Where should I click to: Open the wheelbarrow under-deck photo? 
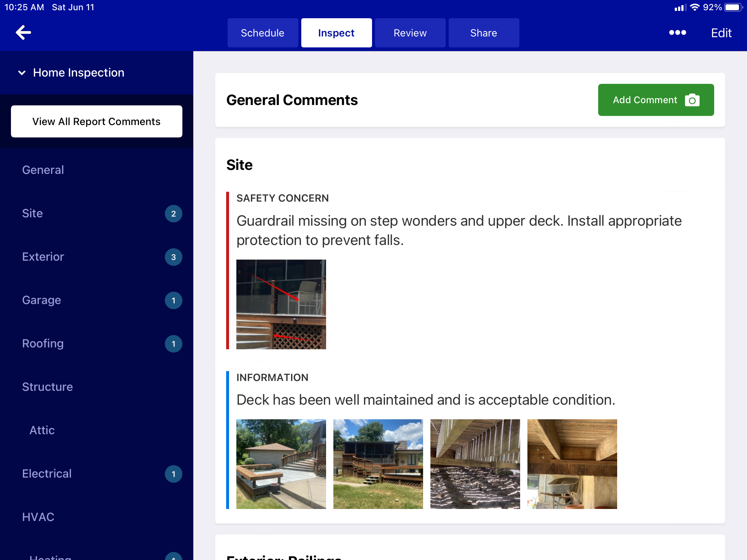572,464
